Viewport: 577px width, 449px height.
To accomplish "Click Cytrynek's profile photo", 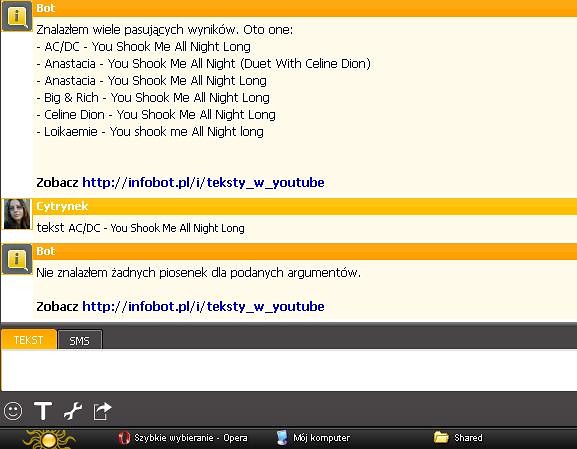I will (x=17, y=214).
